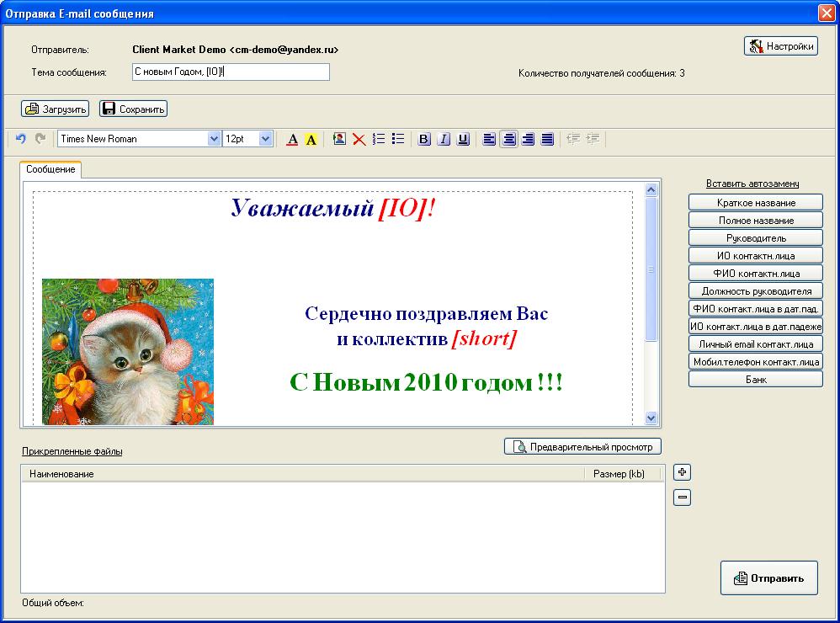
Task: Center-align the text
Action: point(509,139)
